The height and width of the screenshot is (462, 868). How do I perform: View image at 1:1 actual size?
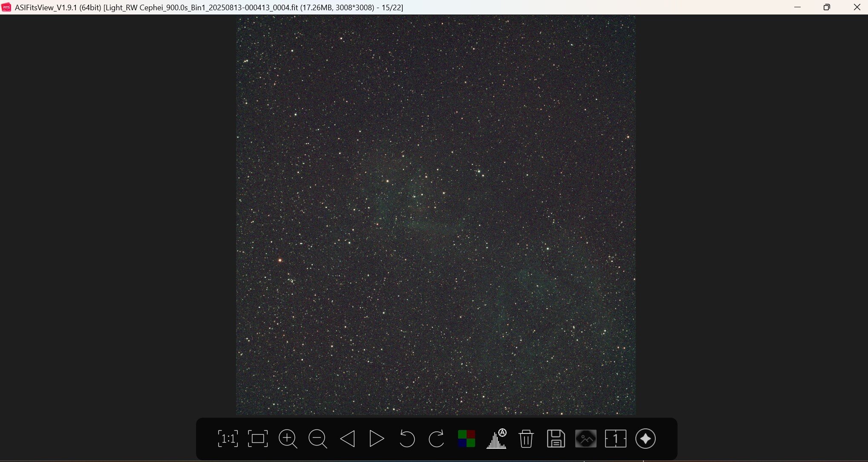click(x=228, y=439)
